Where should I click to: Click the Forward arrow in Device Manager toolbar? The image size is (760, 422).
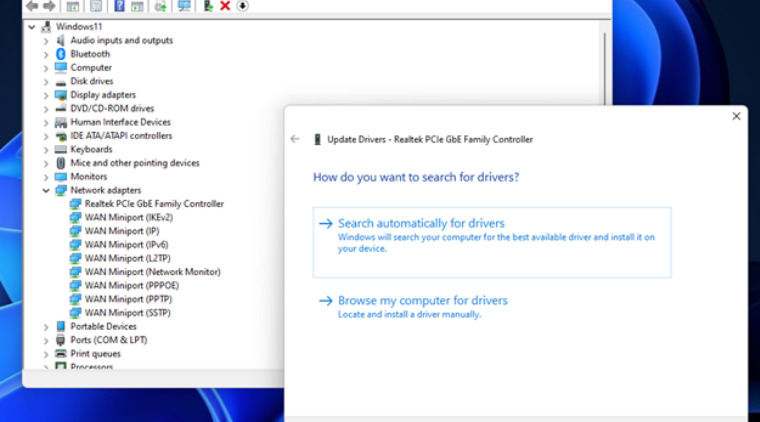click(49, 6)
